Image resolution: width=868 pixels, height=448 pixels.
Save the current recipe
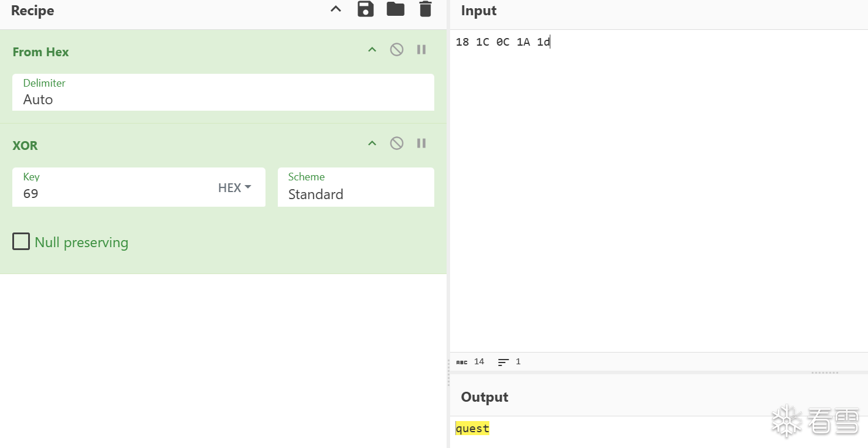click(366, 9)
